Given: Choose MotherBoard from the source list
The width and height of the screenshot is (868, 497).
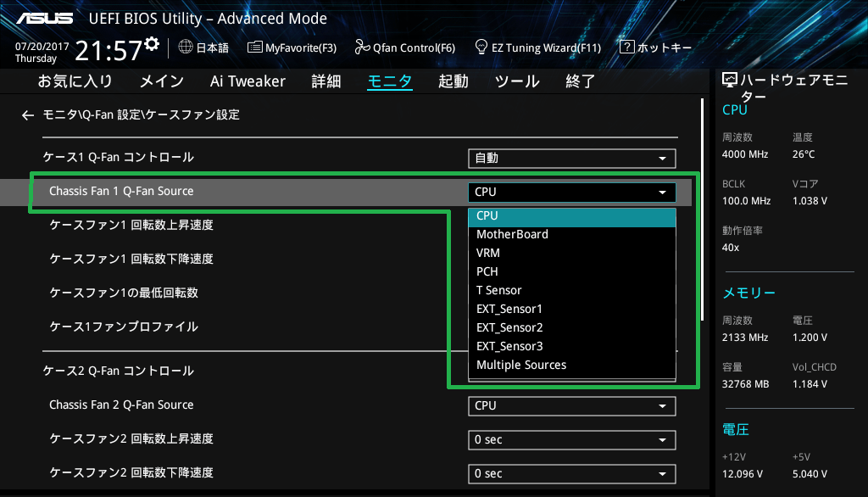Looking at the screenshot, I should point(572,234).
